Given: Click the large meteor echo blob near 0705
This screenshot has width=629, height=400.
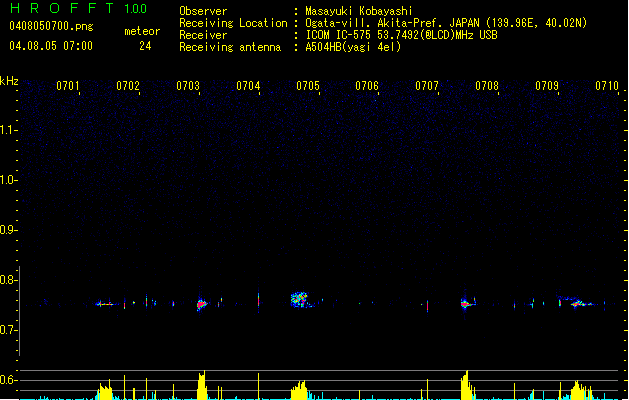Looking at the screenshot, I should tap(299, 300).
